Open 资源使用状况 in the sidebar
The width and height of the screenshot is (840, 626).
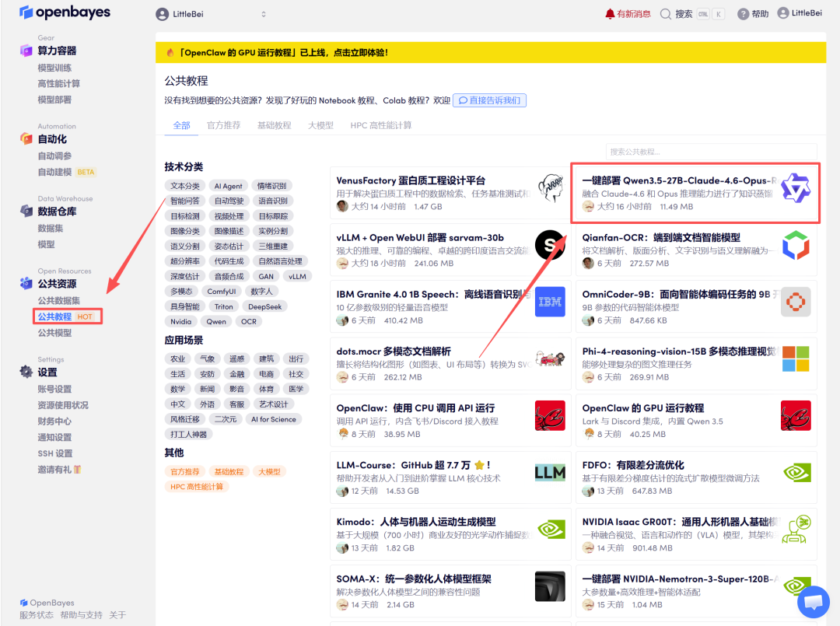(x=63, y=405)
